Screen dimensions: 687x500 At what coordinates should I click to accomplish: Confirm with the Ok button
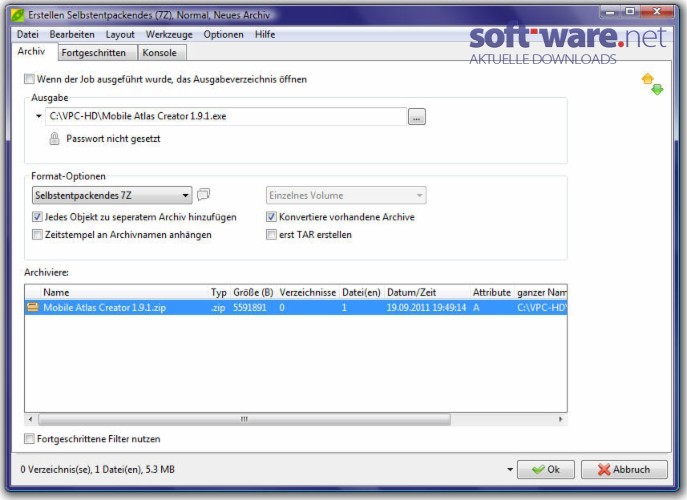coord(545,469)
